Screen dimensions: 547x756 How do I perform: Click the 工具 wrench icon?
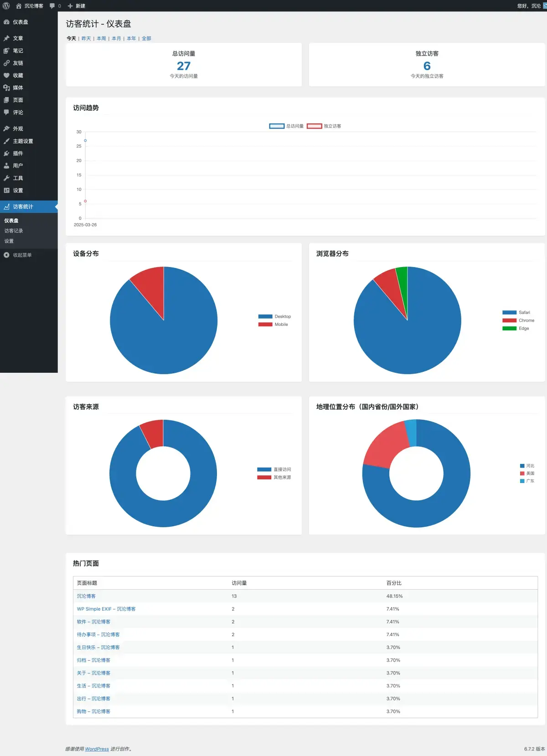pyautogui.click(x=6, y=178)
